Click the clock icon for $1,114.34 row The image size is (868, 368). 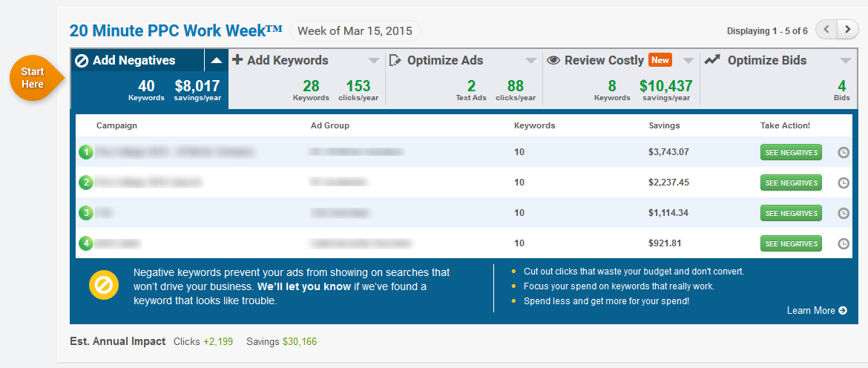[844, 214]
